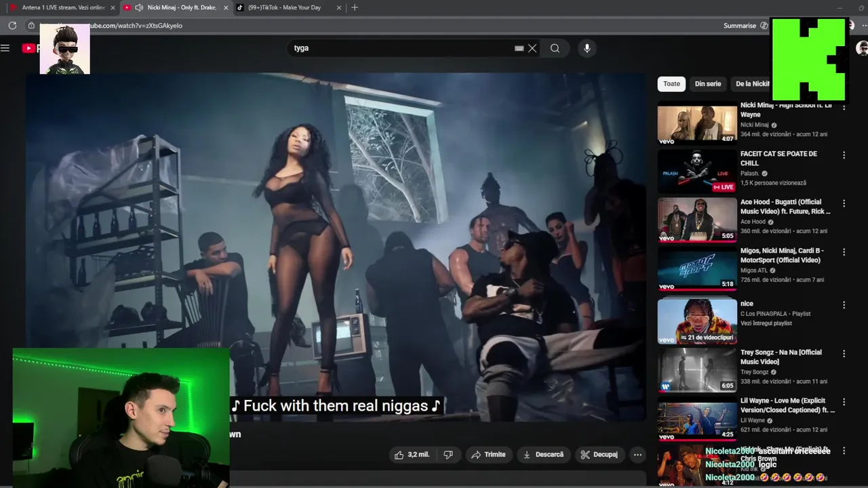Clear the search text with the X
This screenshot has width=868, height=488.
(532, 48)
